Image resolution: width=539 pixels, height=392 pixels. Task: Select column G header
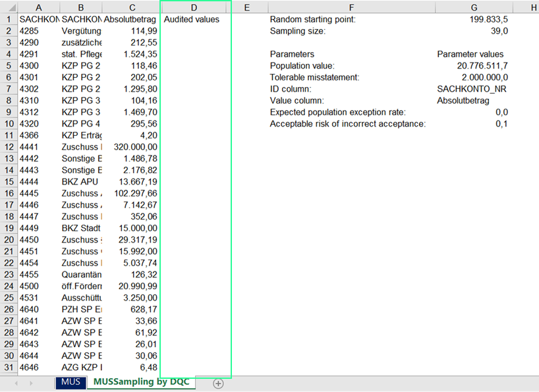(473, 7)
